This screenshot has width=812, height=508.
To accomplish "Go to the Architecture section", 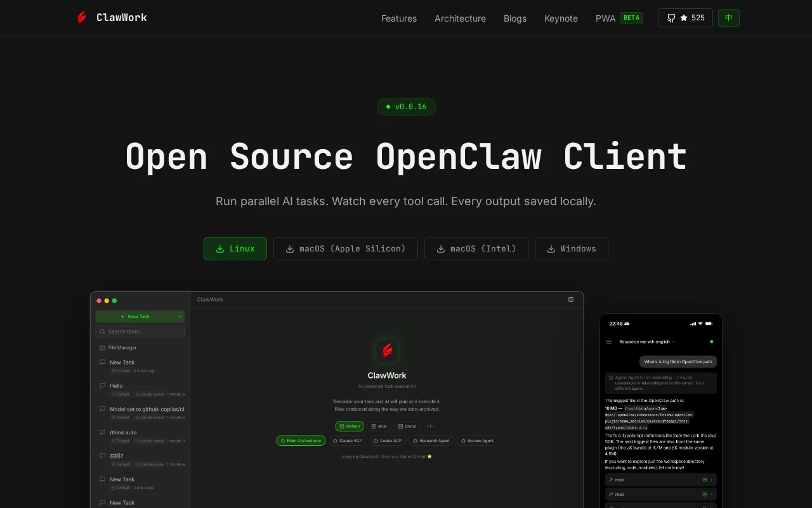I will (x=460, y=18).
